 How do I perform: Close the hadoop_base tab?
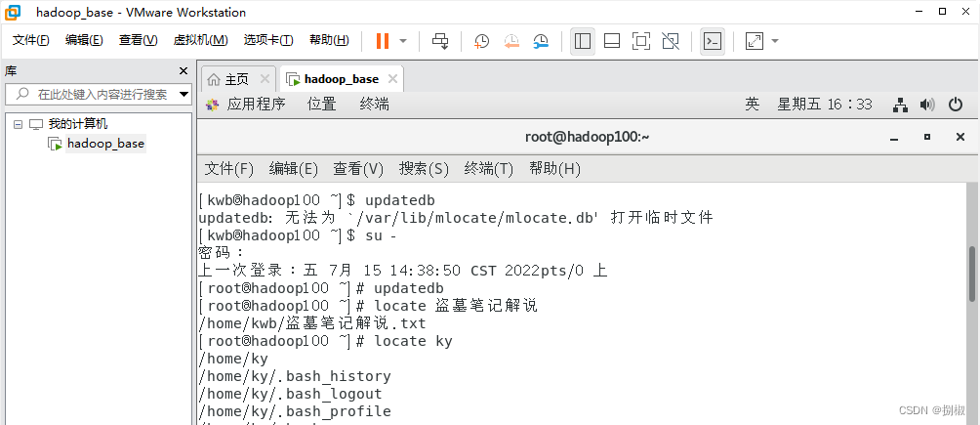click(x=392, y=79)
